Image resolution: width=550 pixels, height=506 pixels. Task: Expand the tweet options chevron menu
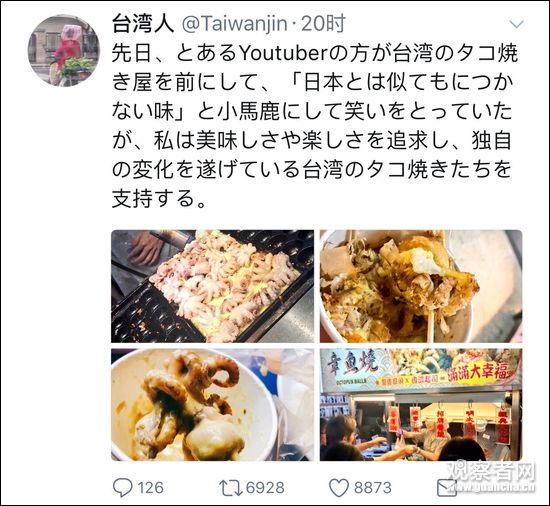coord(516,24)
